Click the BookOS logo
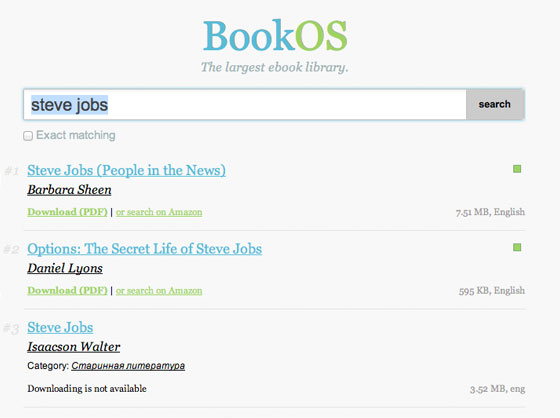Viewport: 560px width, 418px height. 275,36
